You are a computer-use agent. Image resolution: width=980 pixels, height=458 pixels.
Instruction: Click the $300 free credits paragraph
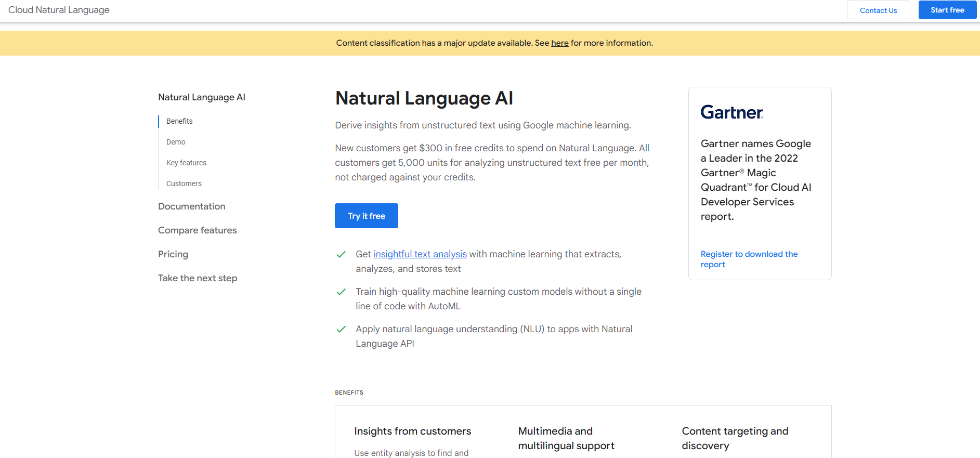492,163
